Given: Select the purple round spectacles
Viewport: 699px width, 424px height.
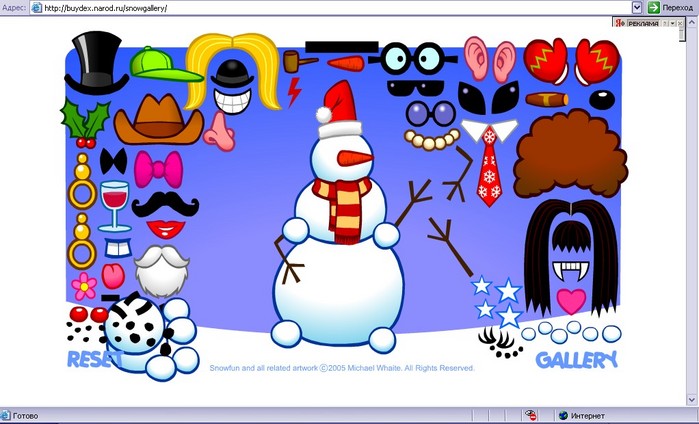Looking at the screenshot, I should coord(431,113).
